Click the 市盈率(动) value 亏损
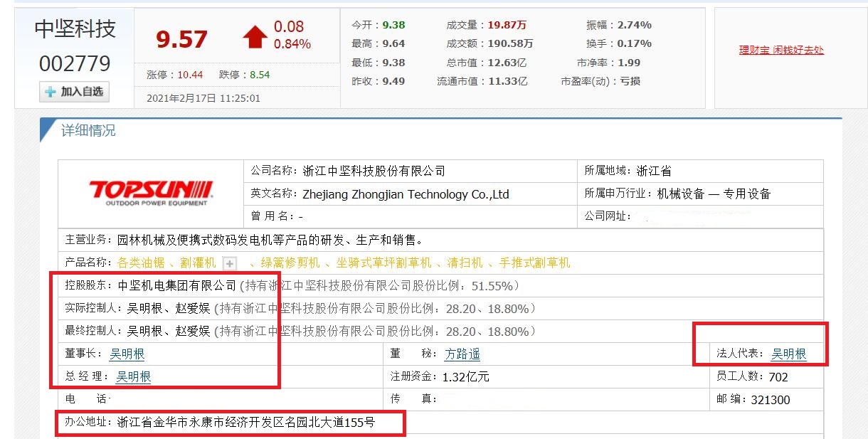The height and width of the screenshot is (439, 868). 630,81
